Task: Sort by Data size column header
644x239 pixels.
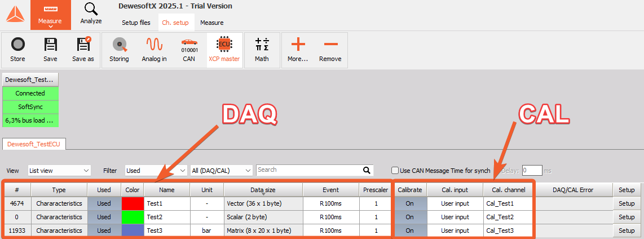Action: click(x=263, y=190)
